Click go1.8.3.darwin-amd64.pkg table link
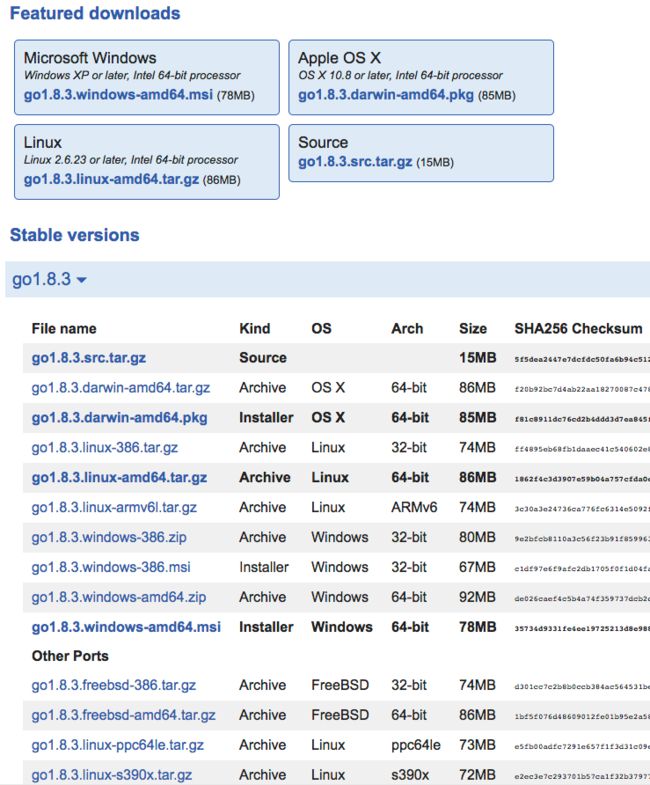This screenshot has width=650, height=785. pyautogui.click(x=119, y=418)
